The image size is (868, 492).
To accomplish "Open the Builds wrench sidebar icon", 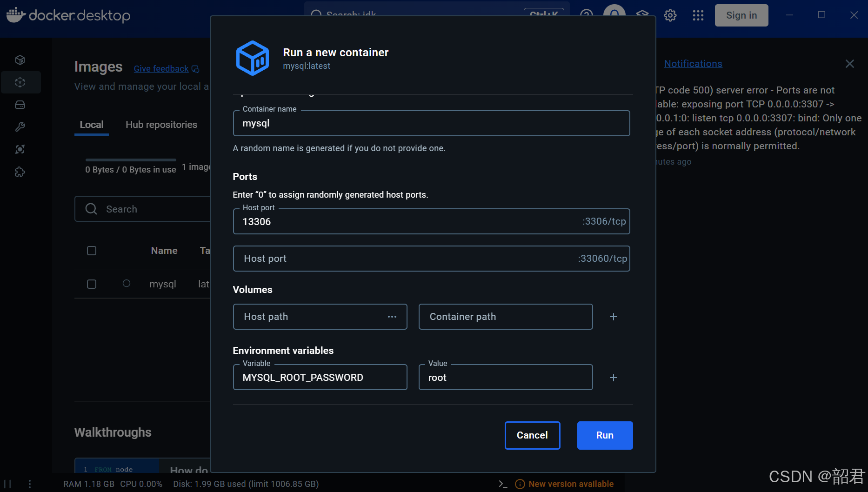I will coord(20,127).
